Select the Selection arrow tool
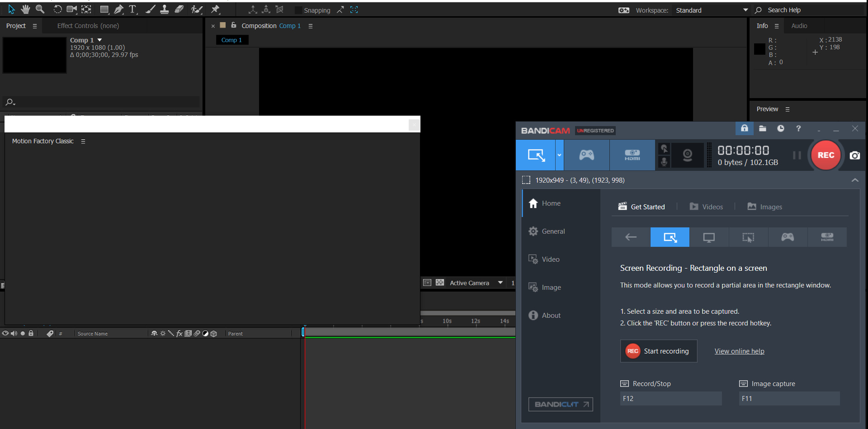 tap(11, 9)
